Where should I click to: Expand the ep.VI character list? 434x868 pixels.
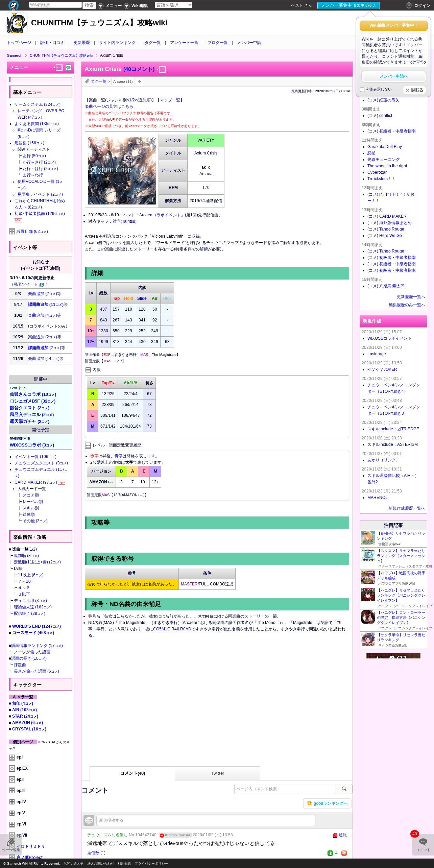[12, 824]
